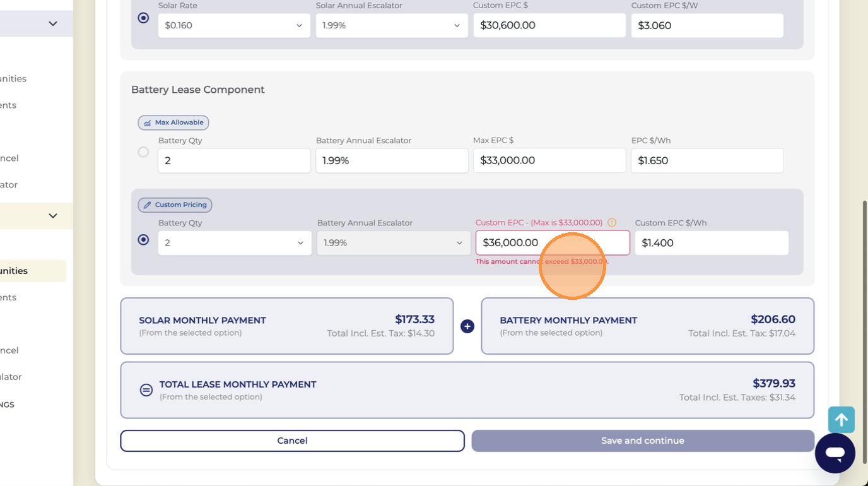Click the Solar Monthly Payment card

click(x=287, y=326)
